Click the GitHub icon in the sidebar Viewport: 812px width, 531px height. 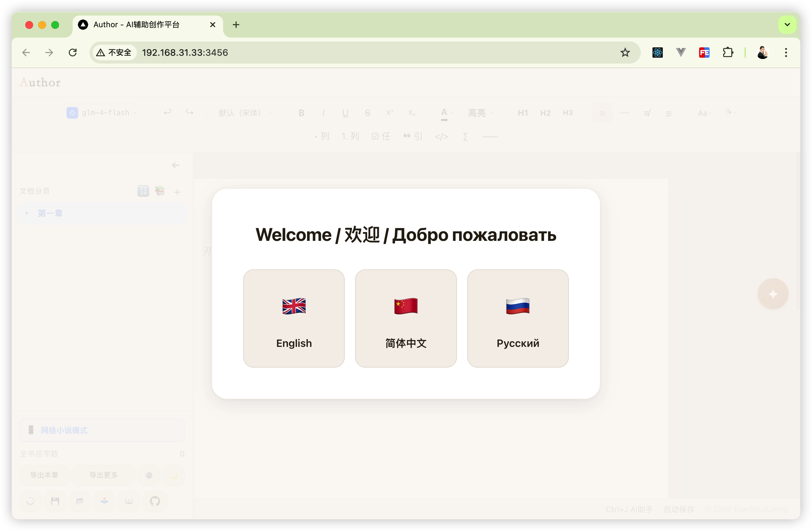coord(155,501)
